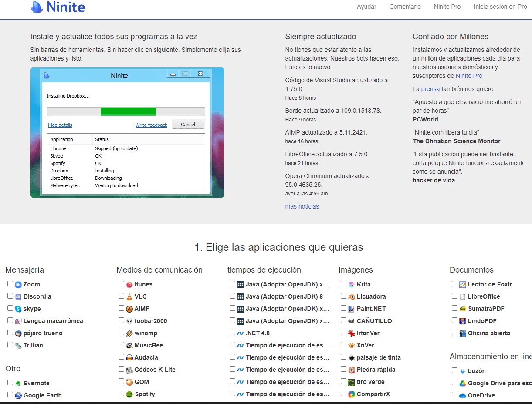532x404 pixels.
Task: Click the winamp app icon
Action: click(129, 333)
